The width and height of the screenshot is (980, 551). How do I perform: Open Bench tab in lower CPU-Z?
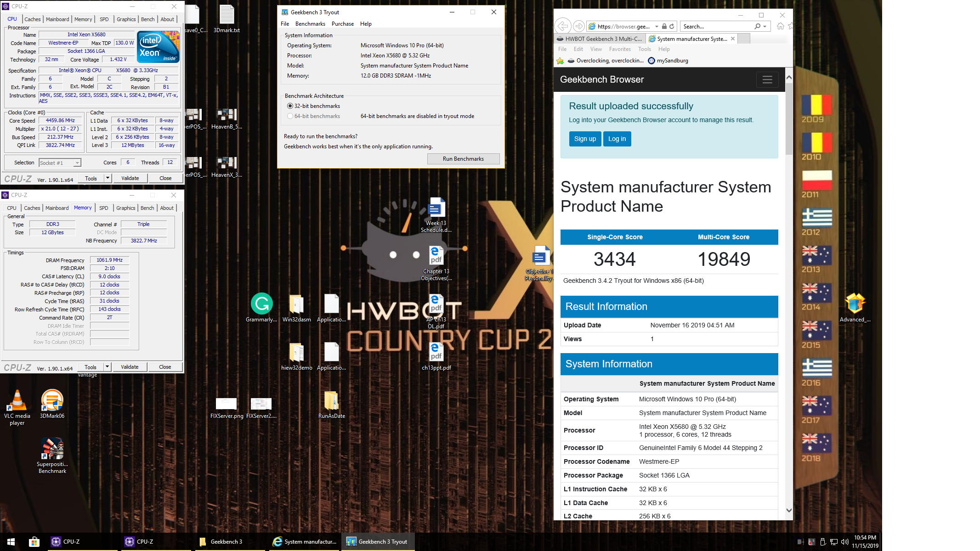[x=147, y=208]
